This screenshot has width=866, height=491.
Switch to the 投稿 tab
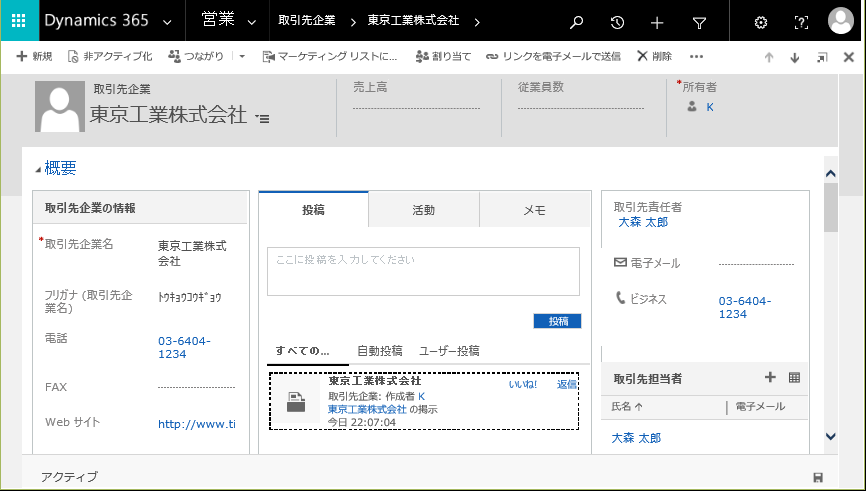point(313,210)
